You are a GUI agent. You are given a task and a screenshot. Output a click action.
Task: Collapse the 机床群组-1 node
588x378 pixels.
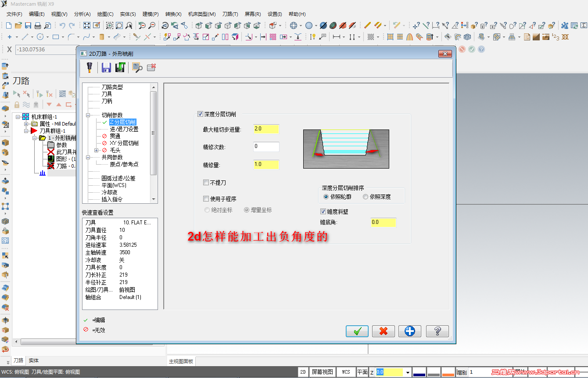pyautogui.click(x=18, y=117)
